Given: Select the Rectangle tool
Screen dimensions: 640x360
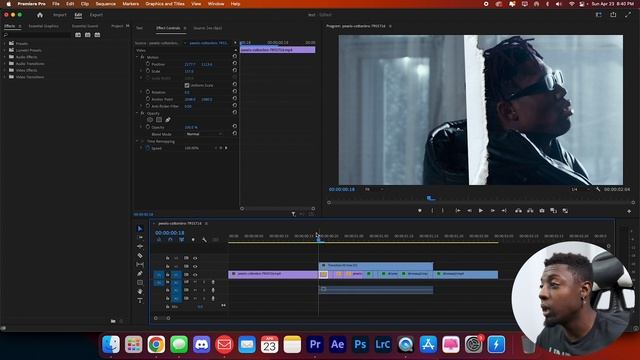Looking at the screenshot, I should [x=140, y=282].
